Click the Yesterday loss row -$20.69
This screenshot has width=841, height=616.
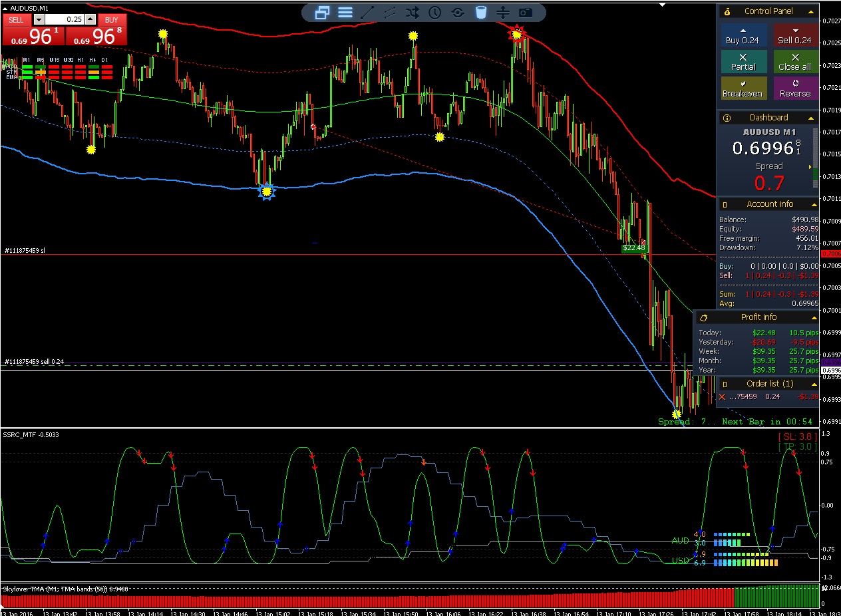(758, 342)
